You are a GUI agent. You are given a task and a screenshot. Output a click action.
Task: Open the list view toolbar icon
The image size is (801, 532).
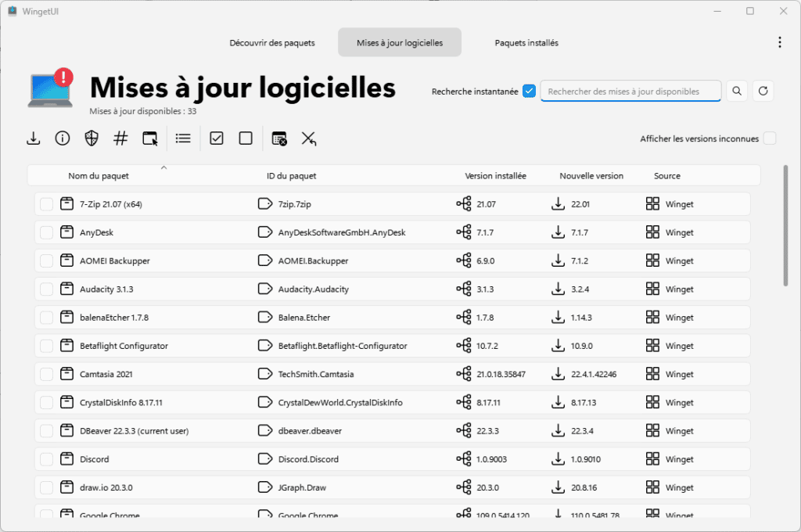click(x=183, y=138)
